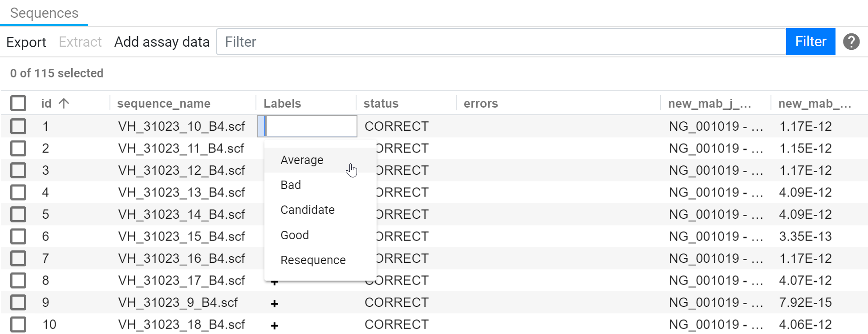Check the box for row 2
This screenshot has width=868, height=334.
[18, 148]
